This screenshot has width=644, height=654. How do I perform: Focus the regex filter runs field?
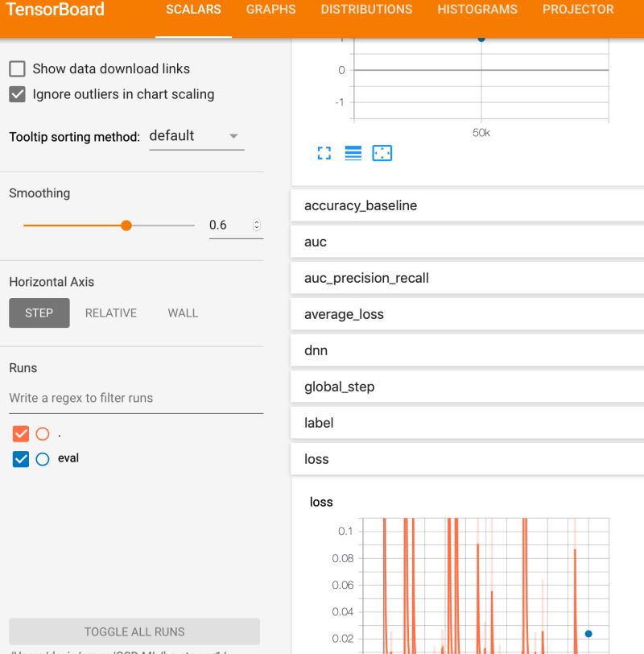pos(136,398)
